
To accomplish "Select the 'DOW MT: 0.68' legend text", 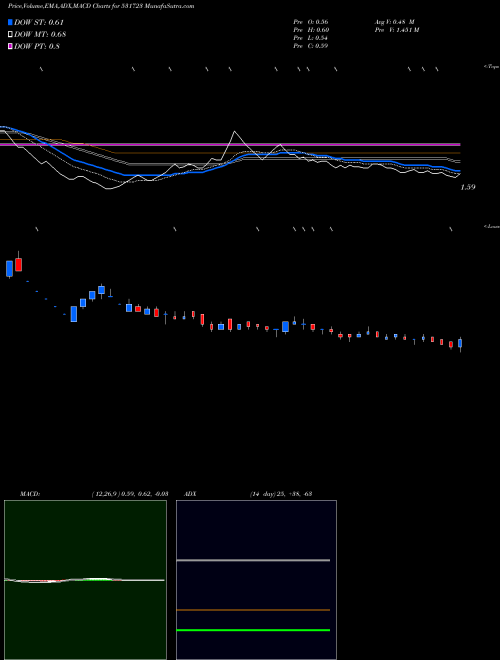I will click(40, 34).
